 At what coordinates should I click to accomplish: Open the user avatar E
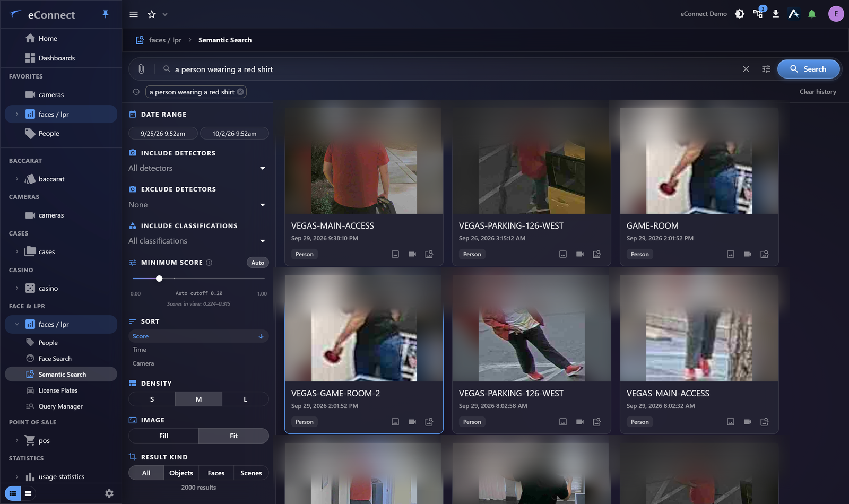point(836,14)
